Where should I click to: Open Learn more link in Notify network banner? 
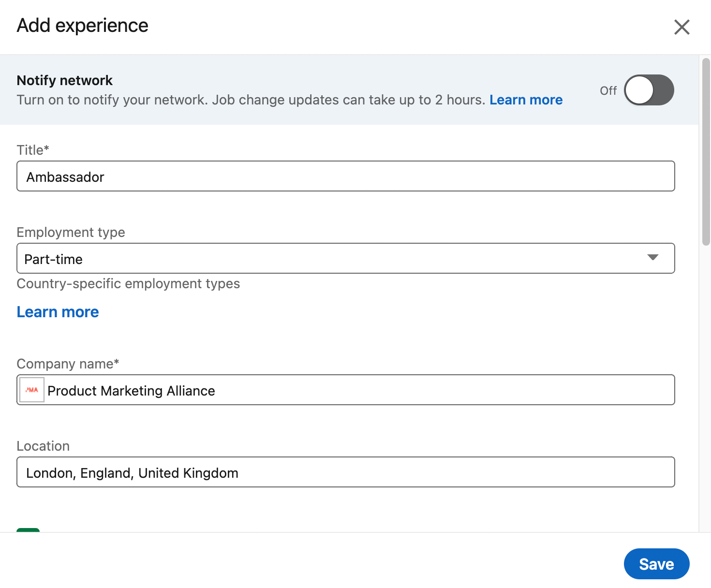click(526, 100)
